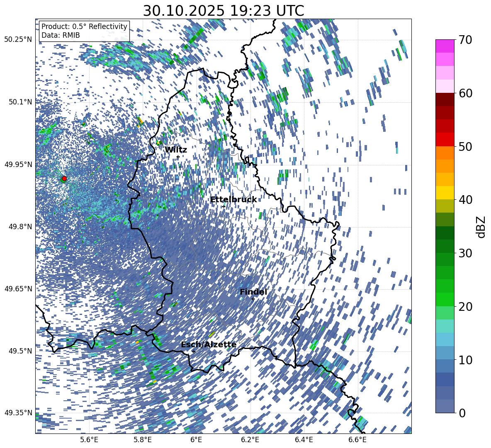Image resolution: width=491 pixels, height=448 pixels.
Task: Click the 50.25°N latitude tick label
Action: (x=18, y=40)
